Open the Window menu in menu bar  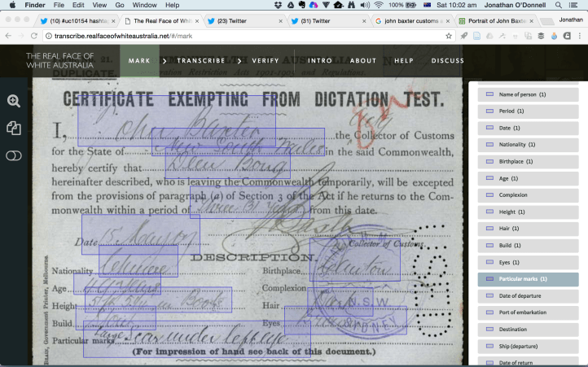(144, 5)
